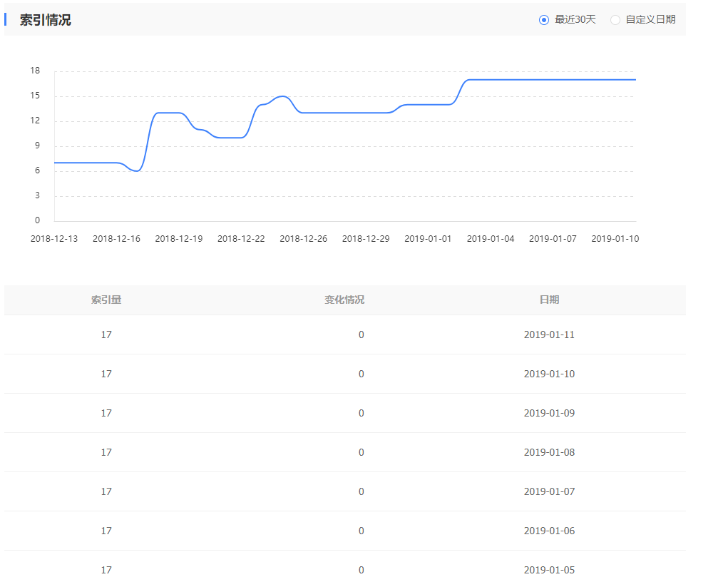Select the 最近30天 radio button
728x577 pixels.
544,20
